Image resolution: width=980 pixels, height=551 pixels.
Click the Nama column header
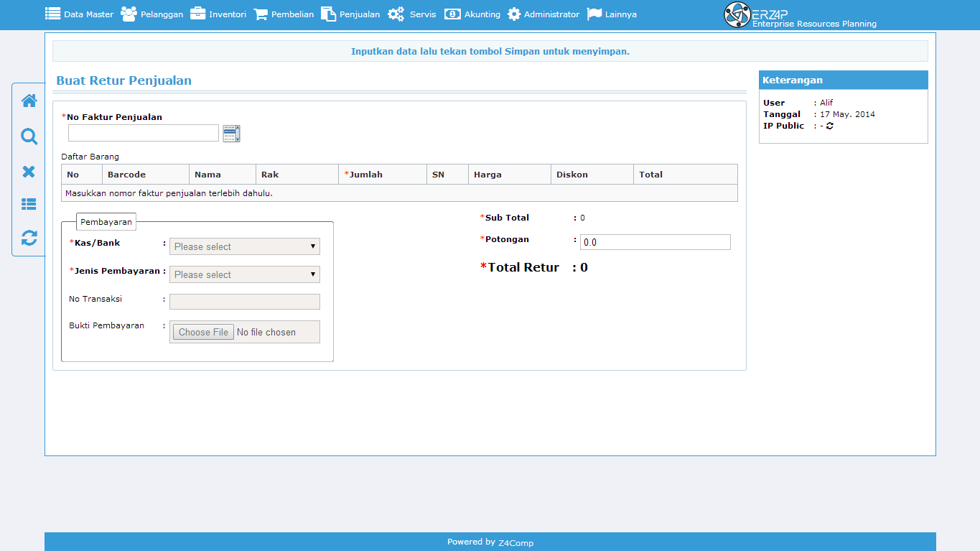pos(223,175)
